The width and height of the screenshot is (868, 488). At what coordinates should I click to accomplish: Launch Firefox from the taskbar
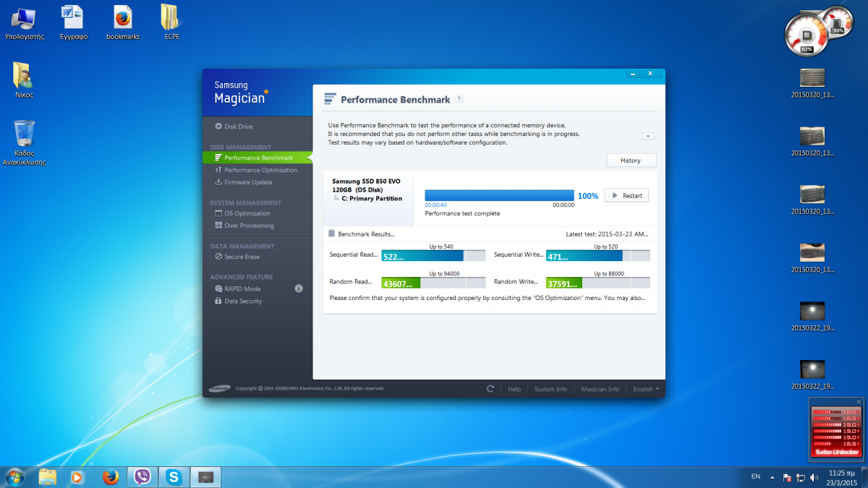coord(110,477)
